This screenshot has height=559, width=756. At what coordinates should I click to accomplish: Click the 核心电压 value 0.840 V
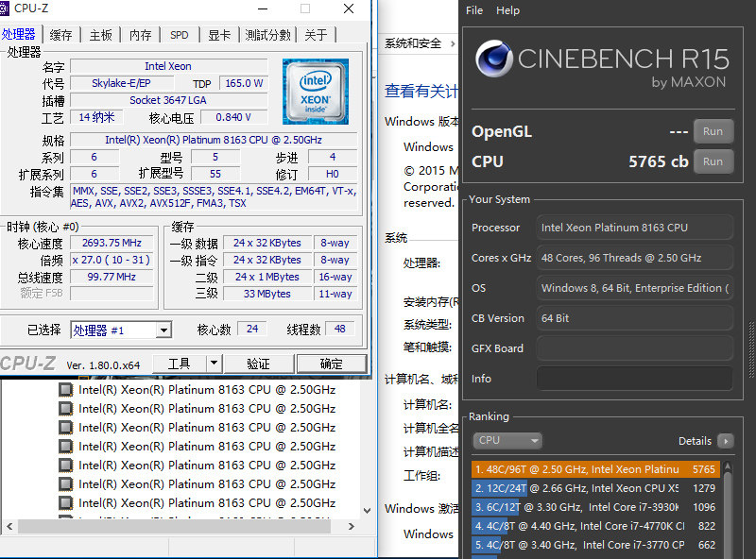[x=233, y=117]
